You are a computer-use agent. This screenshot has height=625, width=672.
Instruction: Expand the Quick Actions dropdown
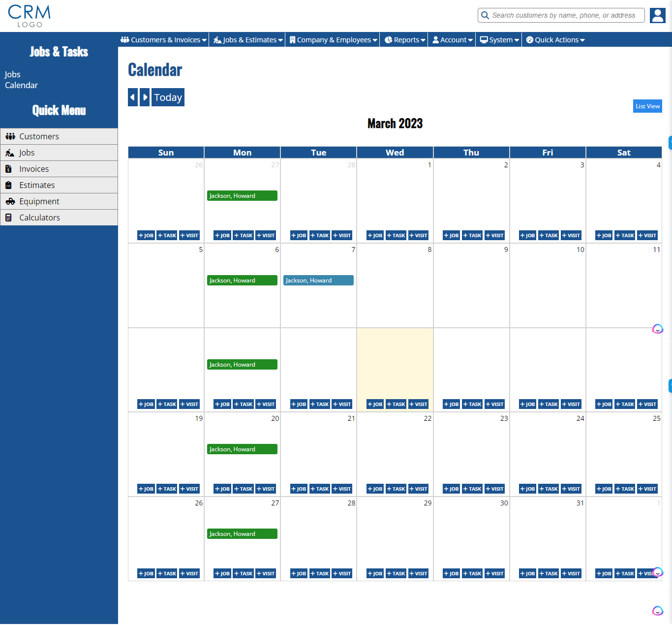click(555, 40)
